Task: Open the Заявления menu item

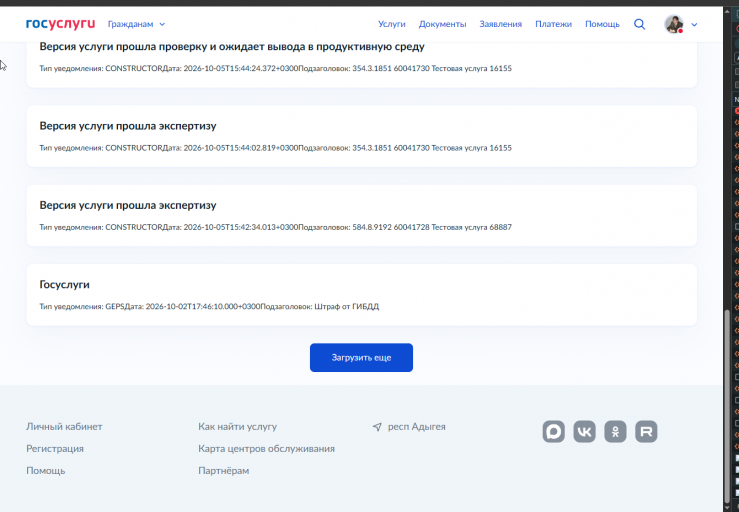Action: click(501, 24)
